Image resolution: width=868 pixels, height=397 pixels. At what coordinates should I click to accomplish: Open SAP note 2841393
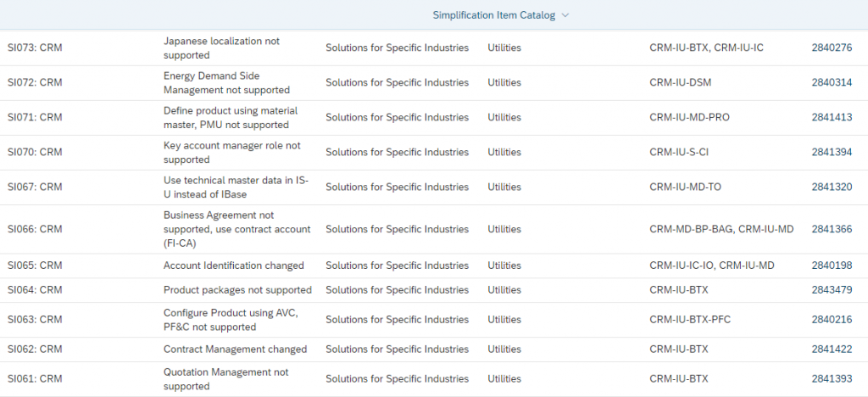pos(832,378)
